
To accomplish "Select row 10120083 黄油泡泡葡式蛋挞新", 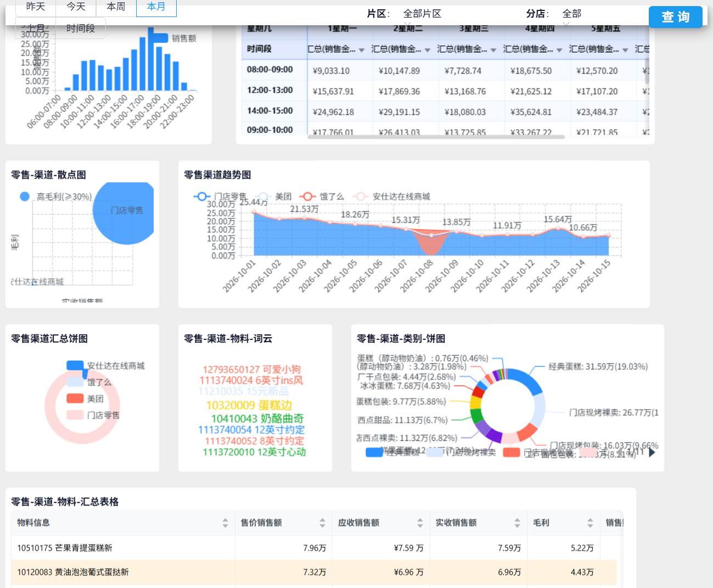I will (x=314, y=572).
